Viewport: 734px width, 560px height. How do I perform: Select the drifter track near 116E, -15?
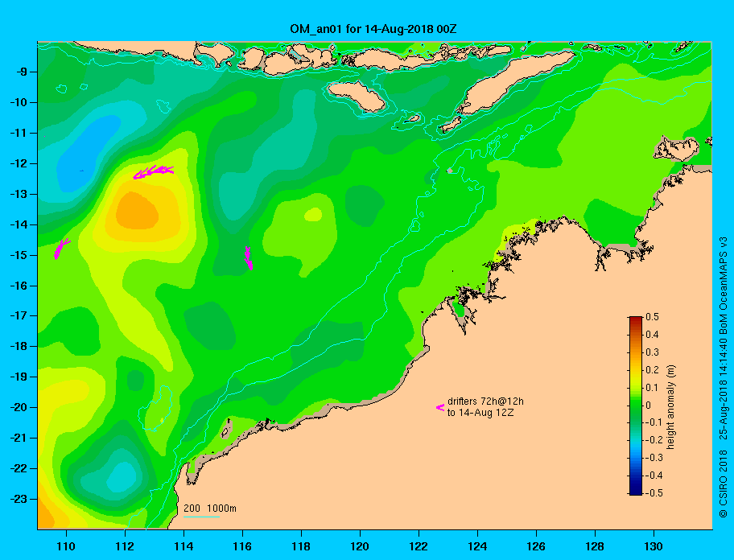pos(249,257)
